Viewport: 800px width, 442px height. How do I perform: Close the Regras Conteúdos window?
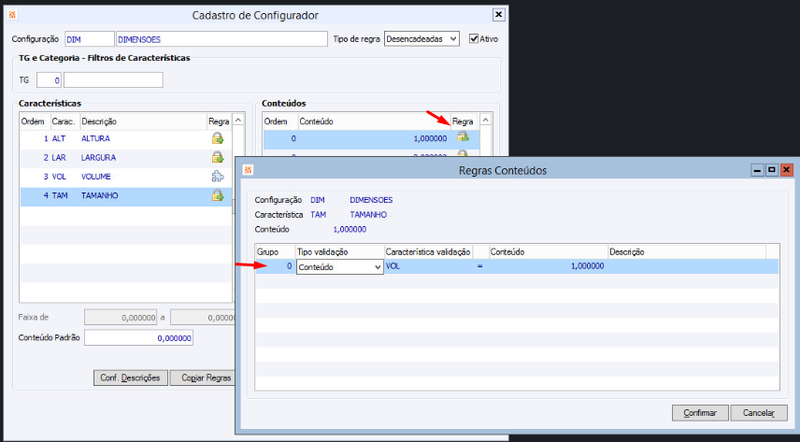coord(787,170)
